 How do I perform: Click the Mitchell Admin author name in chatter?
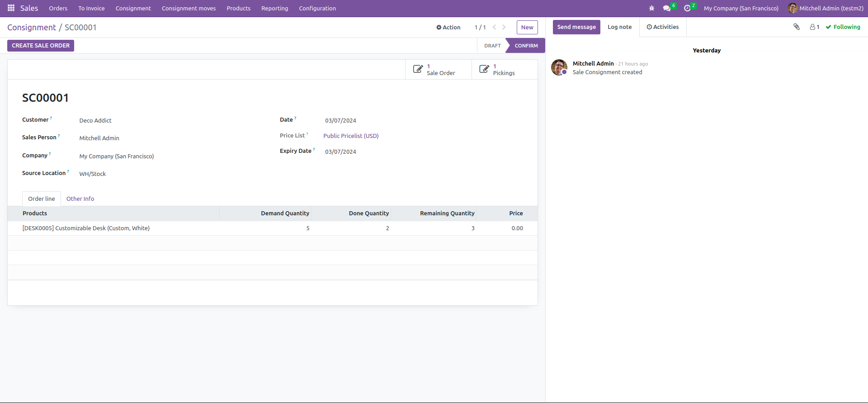(593, 64)
